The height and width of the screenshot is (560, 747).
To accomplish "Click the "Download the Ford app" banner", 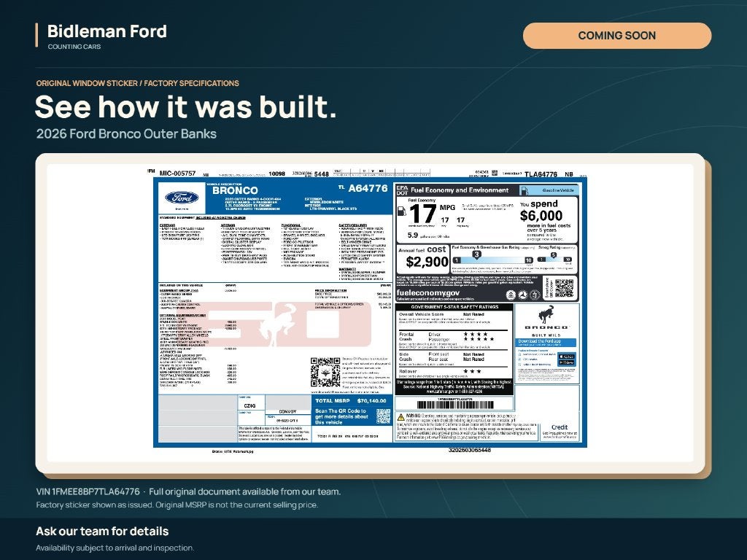I will coord(546,341).
